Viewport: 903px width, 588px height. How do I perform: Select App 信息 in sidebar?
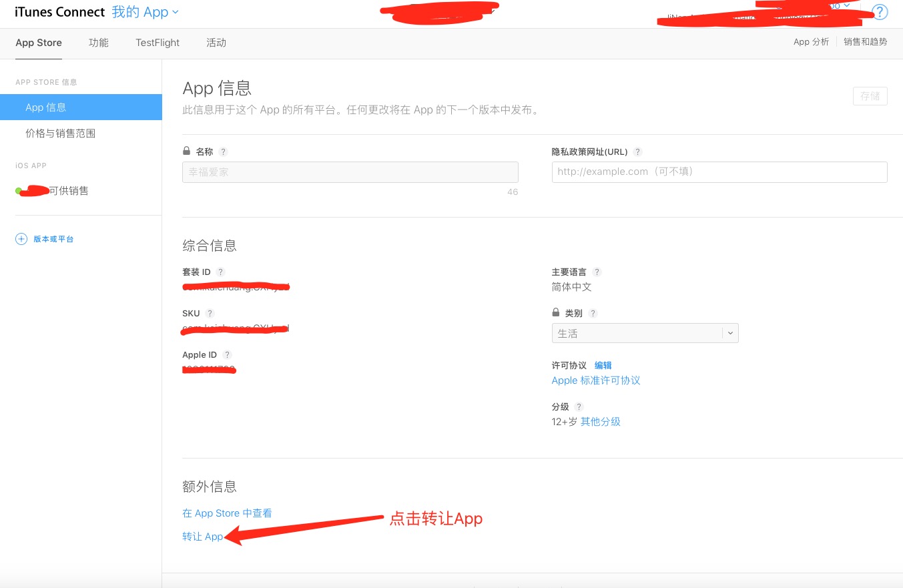point(81,107)
